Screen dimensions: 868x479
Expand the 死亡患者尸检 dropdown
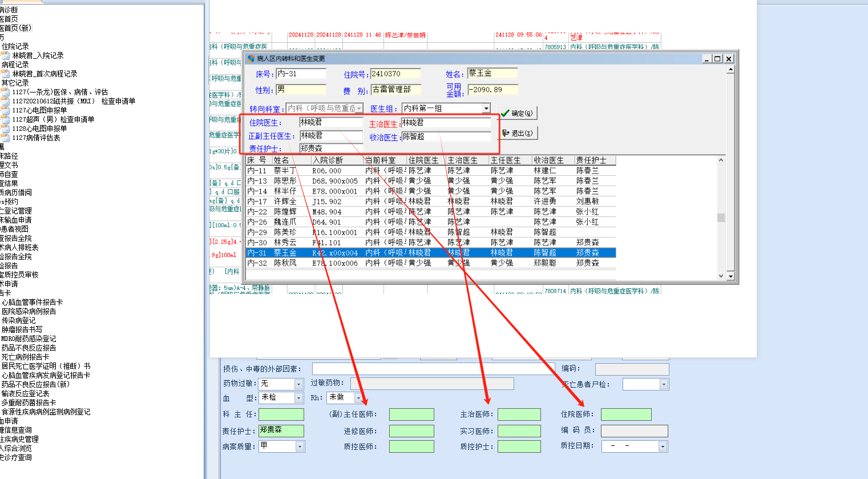pos(664,384)
